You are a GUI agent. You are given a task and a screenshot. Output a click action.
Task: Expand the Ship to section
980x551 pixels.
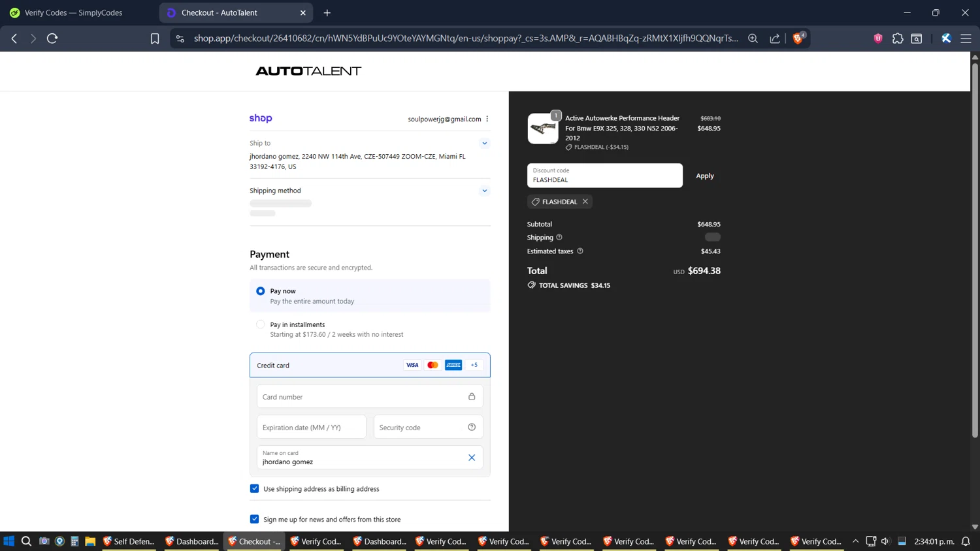pyautogui.click(x=485, y=143)
